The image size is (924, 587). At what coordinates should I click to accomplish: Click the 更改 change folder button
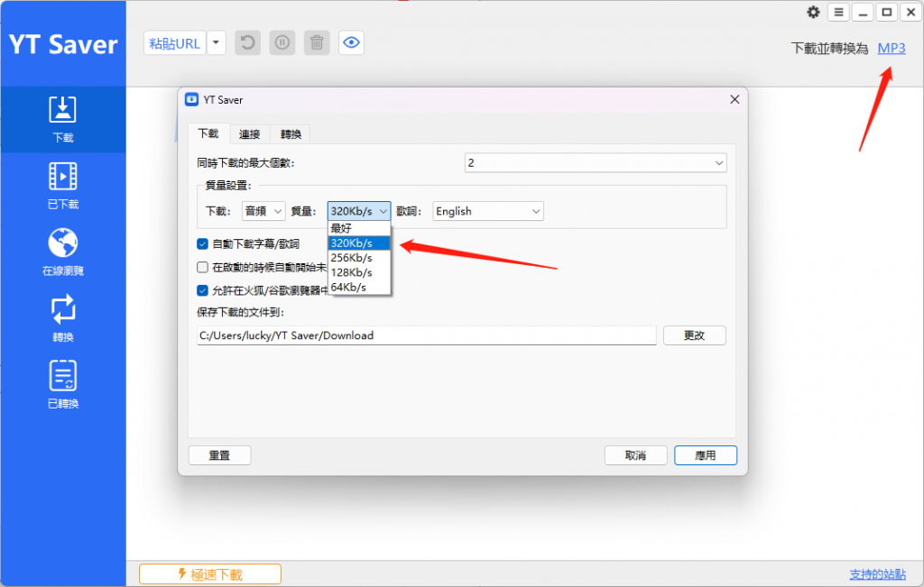pos(694,335)
